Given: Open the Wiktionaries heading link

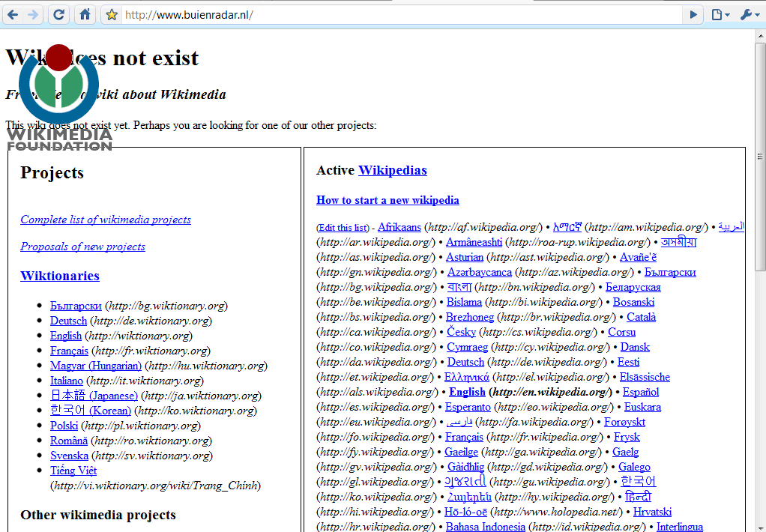Looking at the screenshot, I should point(60,276).
